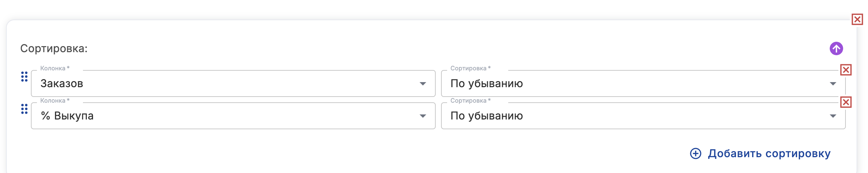Click the purple up-arrow circle icon
Screen dimensions: 868x173
[836, 48]
